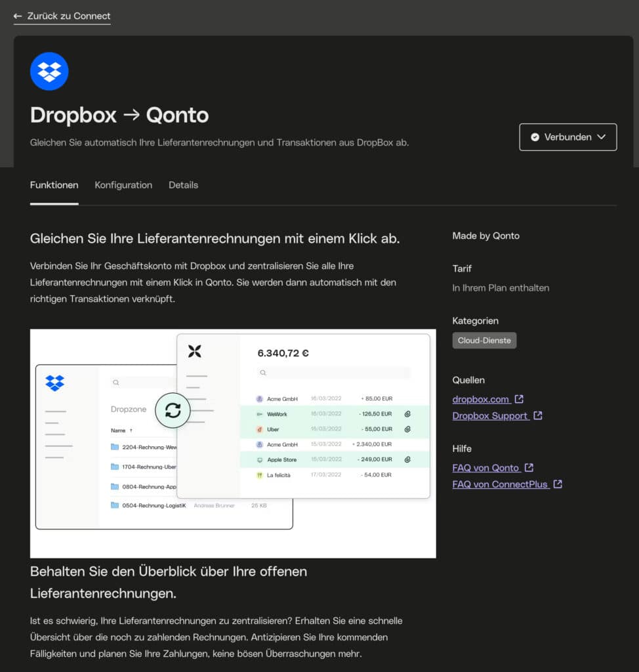Click the + 2.340,00 EUR amount
This screenshot has width=639, height=672.
pos(372,444)
